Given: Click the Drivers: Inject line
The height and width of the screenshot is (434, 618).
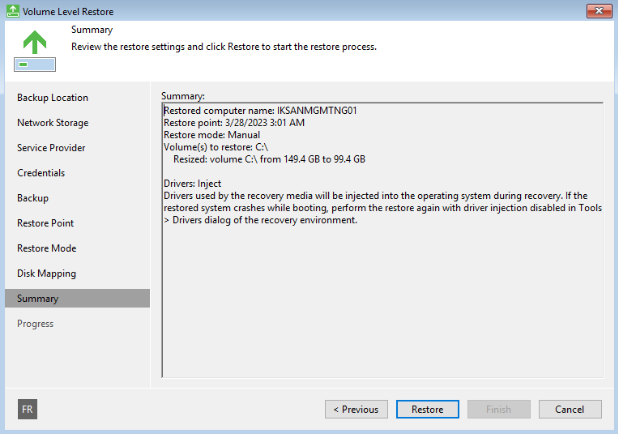Looking at the screenshot, I should pyautogui.click(x=192, y=184).
